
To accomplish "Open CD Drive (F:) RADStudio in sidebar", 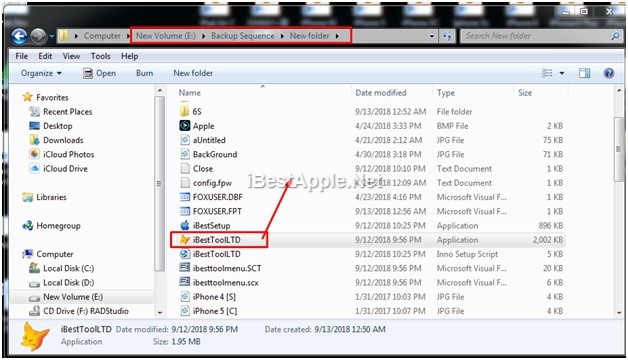I will coord(86,311).
